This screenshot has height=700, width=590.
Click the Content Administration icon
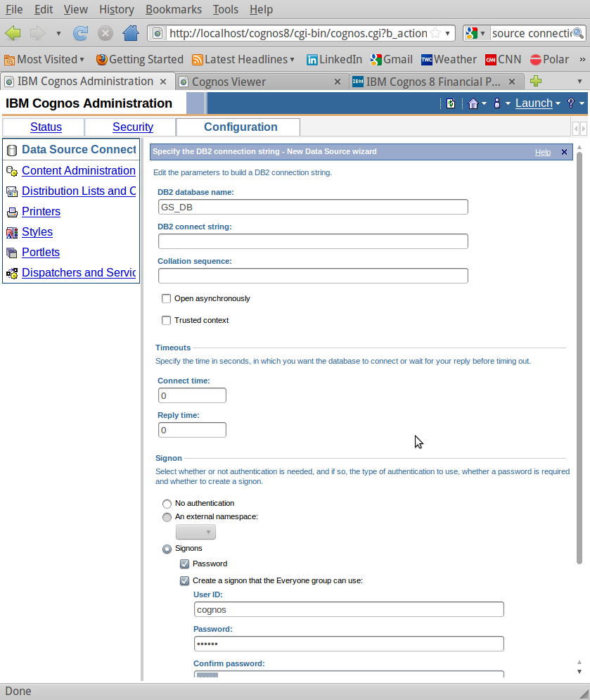click(12, 171)
